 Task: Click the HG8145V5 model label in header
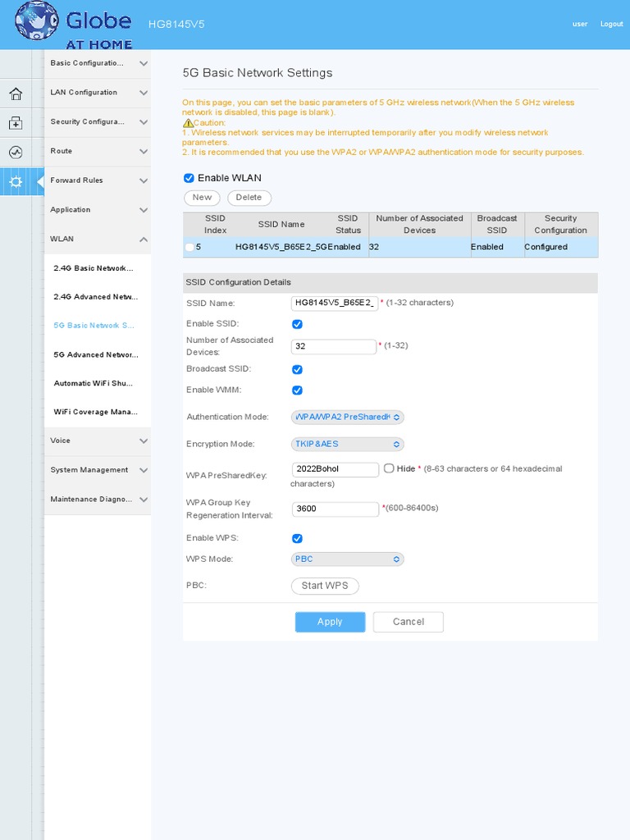(x=176, y=24)
